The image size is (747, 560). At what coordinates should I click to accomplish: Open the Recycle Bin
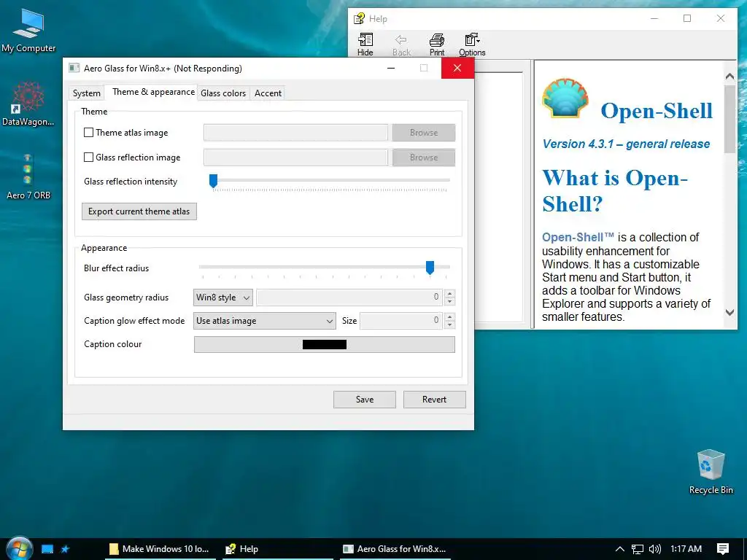(711, 472)
